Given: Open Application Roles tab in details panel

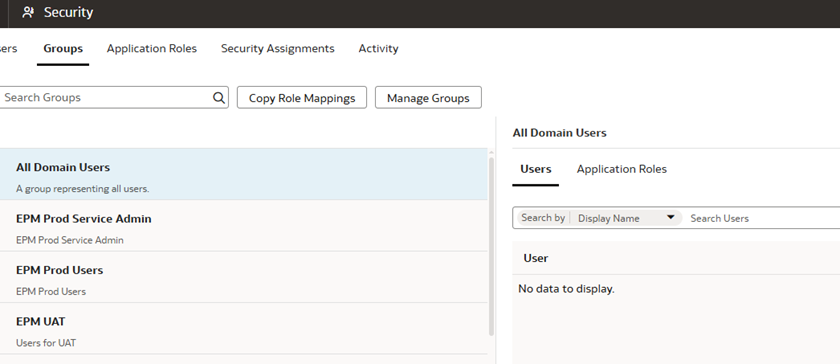Looking at the screenshot, I should click(621, 169).
